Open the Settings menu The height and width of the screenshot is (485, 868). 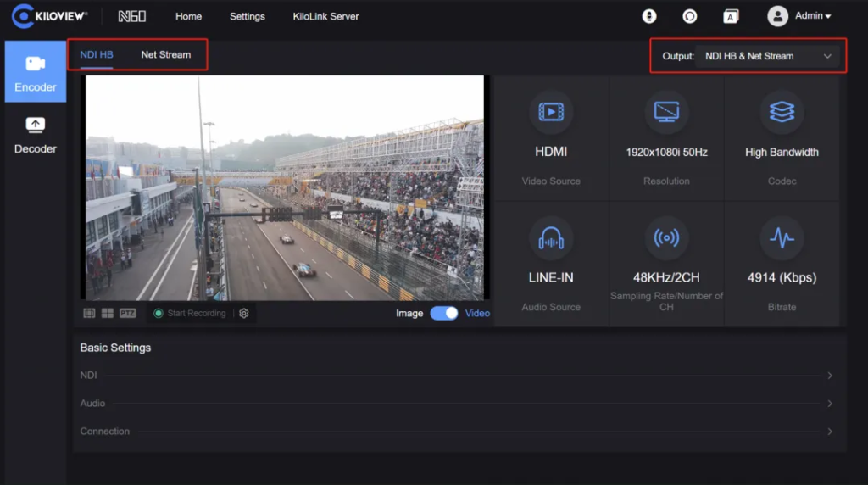tap(248, 17)
